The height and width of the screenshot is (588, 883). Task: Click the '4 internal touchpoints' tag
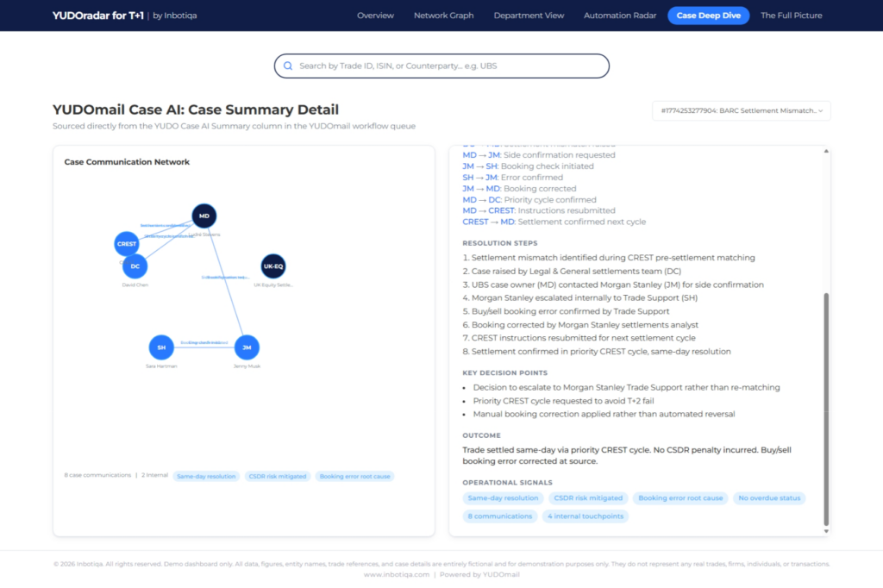point(585,516)
